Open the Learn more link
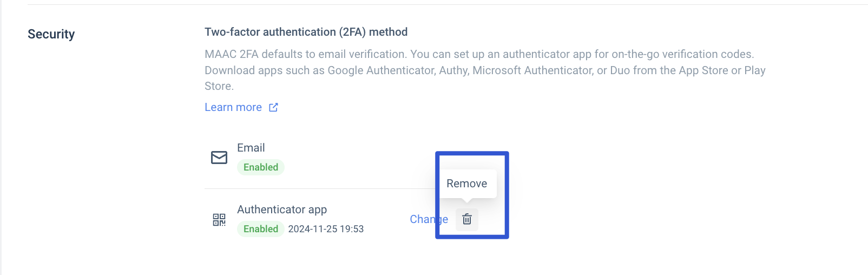The height and width of the screenshot is (275, 868). pos(233,107)
